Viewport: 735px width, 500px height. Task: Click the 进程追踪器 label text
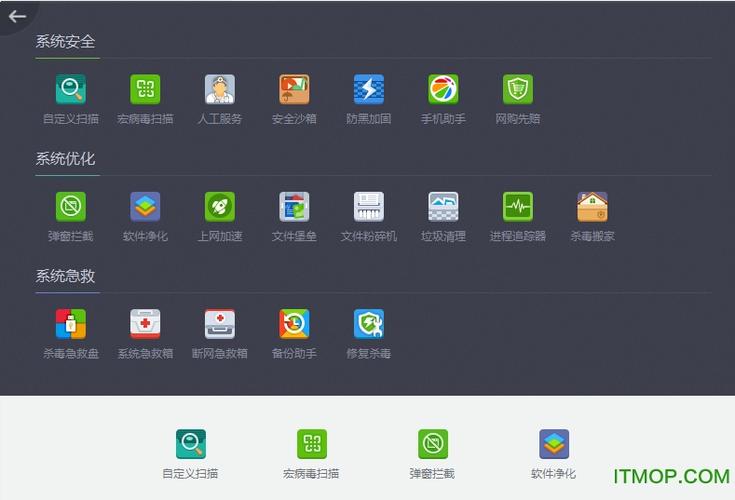(x=518, y=236)
